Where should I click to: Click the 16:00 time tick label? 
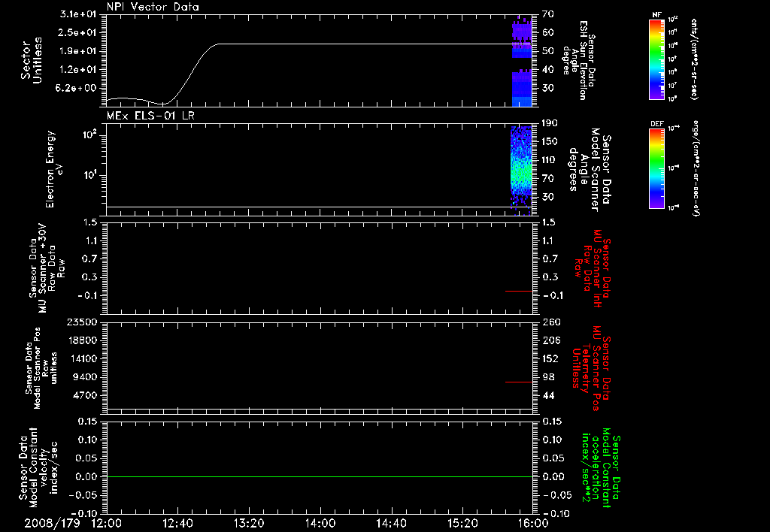click(x=533, y=523)
